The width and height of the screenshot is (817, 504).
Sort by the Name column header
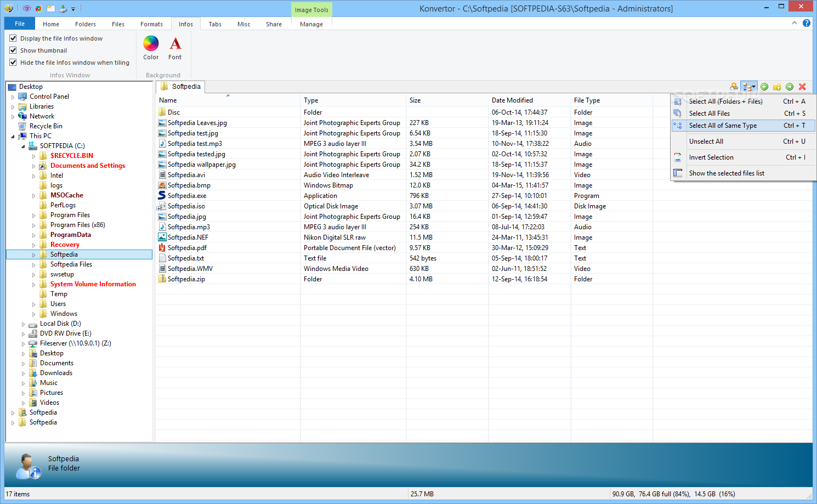tap(228, 100)
